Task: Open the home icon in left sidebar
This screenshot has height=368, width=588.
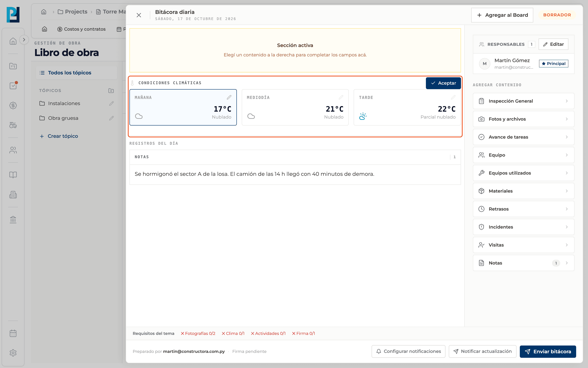Action: coord(13,41)
